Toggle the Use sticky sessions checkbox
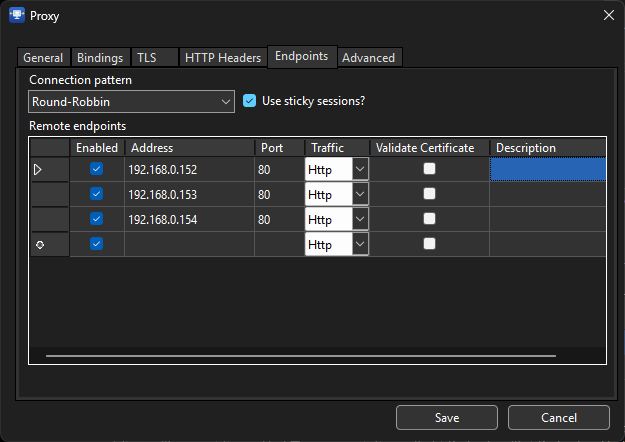 coord(250,101)
